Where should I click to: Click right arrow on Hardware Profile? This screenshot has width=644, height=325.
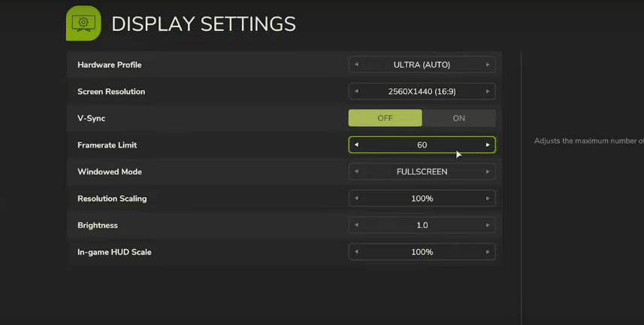tap(488, 65)
